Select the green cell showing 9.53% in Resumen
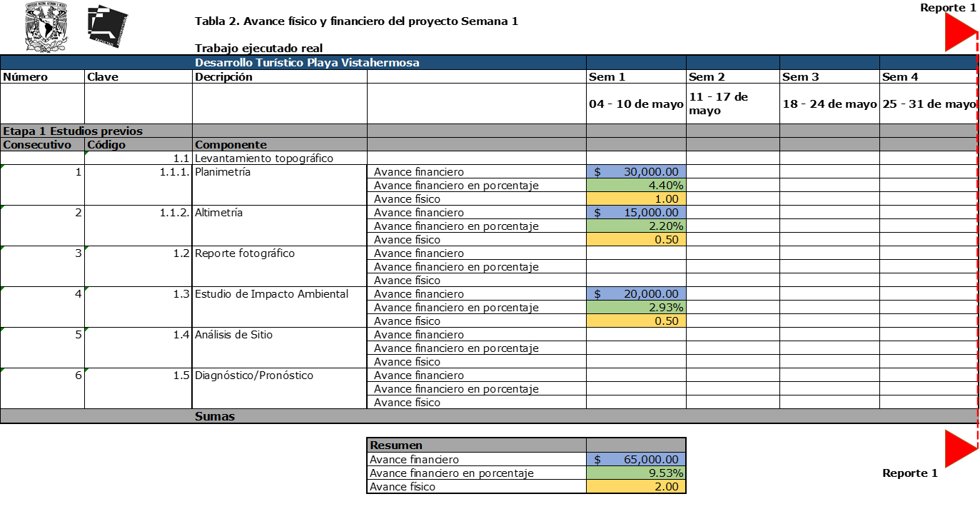This screenshot has height=509, width=980. tap(635, 472)
